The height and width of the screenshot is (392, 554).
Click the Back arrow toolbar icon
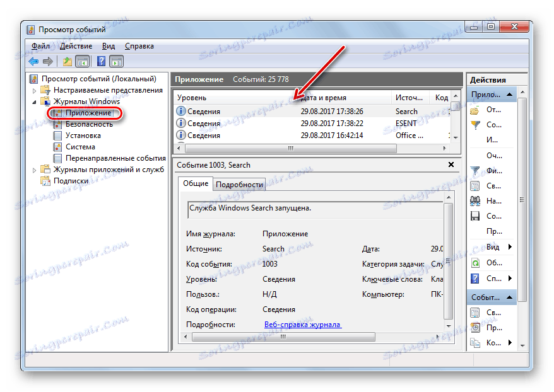point(33,62)
